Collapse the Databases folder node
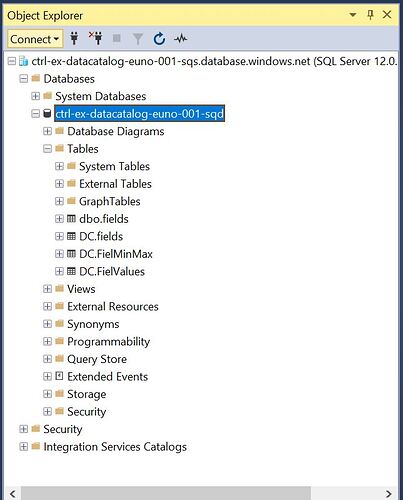The height and width of the screenshot is (500, 403). click(23, 79)
